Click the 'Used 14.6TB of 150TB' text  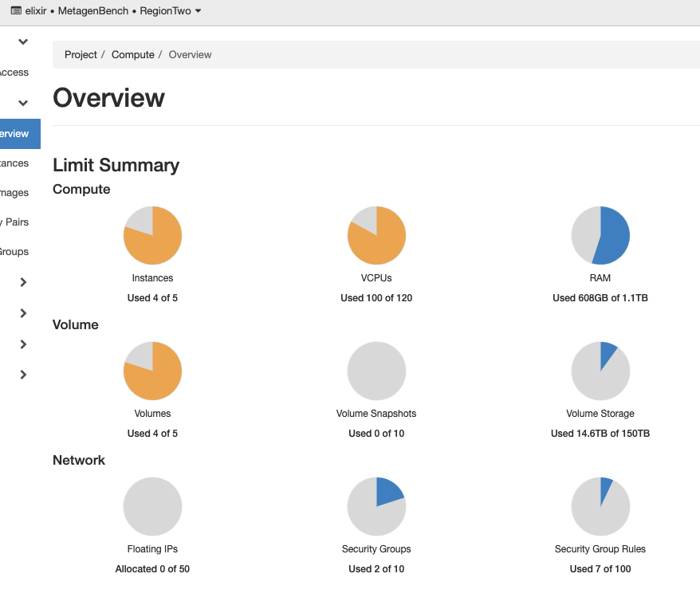(x=600, y=434)
